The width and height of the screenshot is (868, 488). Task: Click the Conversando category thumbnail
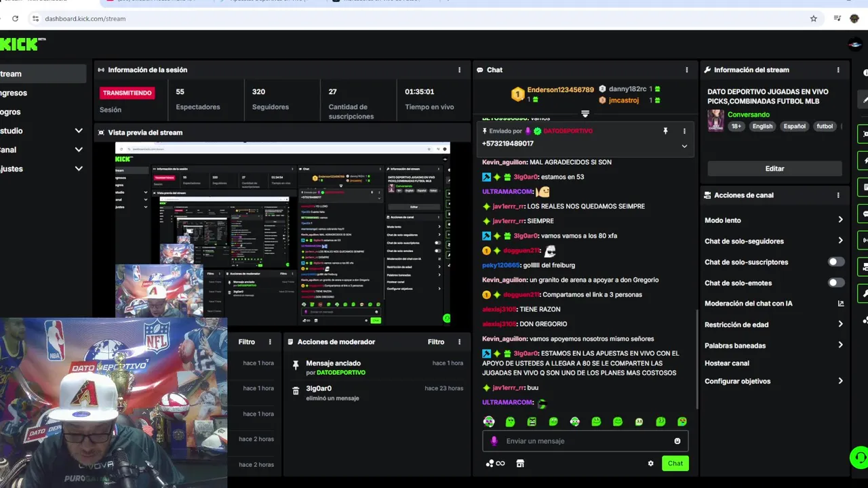point(715,121)
